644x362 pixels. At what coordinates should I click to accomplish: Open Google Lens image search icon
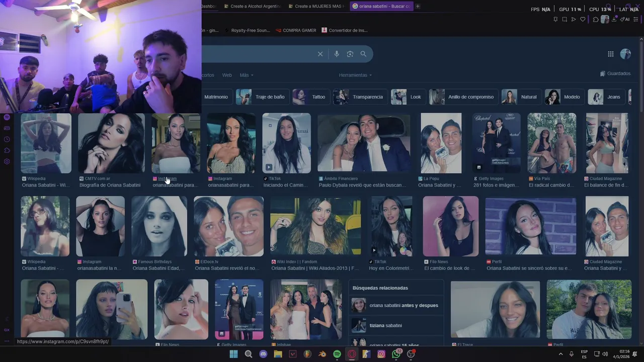tap(350, 54)
